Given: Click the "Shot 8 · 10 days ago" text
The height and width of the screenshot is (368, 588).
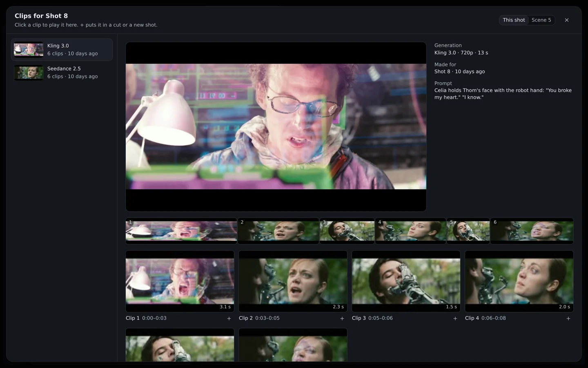Looking at the screenshot, I should click(x=460, y=72).
